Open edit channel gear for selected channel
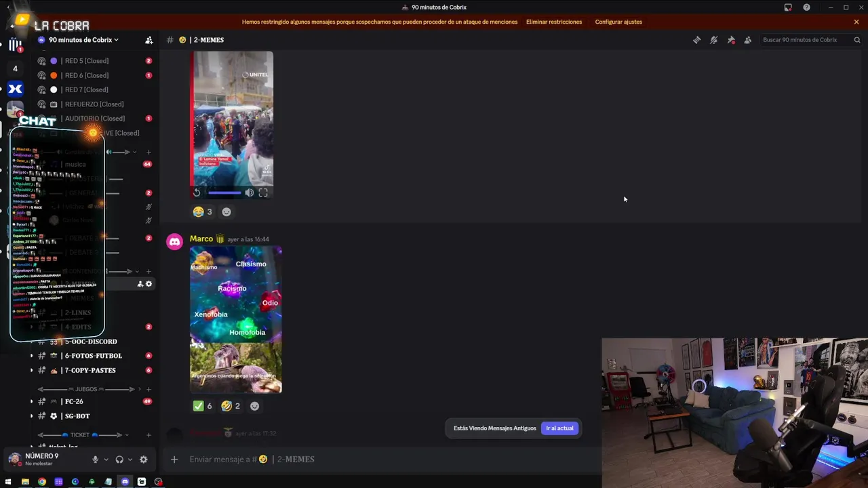Image resolution: width=868 pixels, height=488 pixels. pos(149,284)
